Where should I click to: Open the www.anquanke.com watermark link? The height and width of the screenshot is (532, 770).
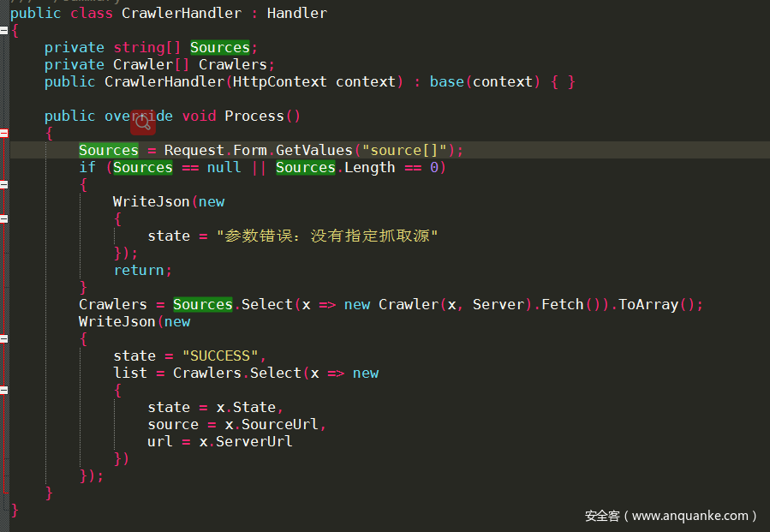point(671,516)
